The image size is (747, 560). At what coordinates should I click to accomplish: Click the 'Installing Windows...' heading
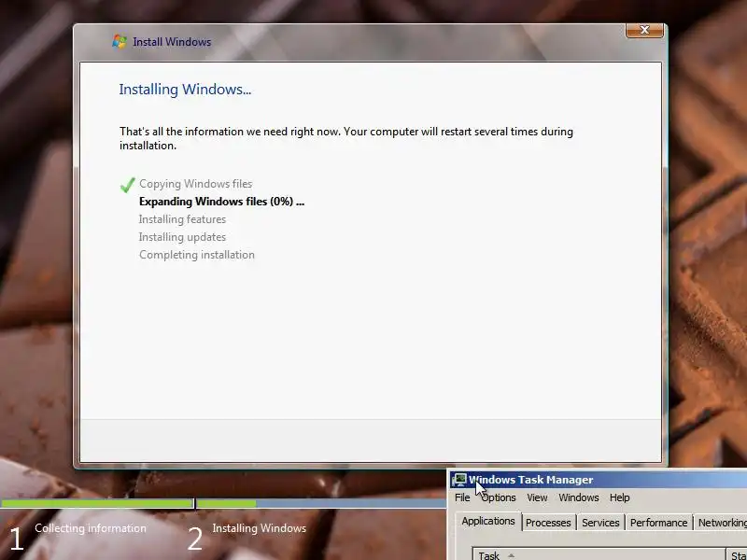(x=185, y=89)
